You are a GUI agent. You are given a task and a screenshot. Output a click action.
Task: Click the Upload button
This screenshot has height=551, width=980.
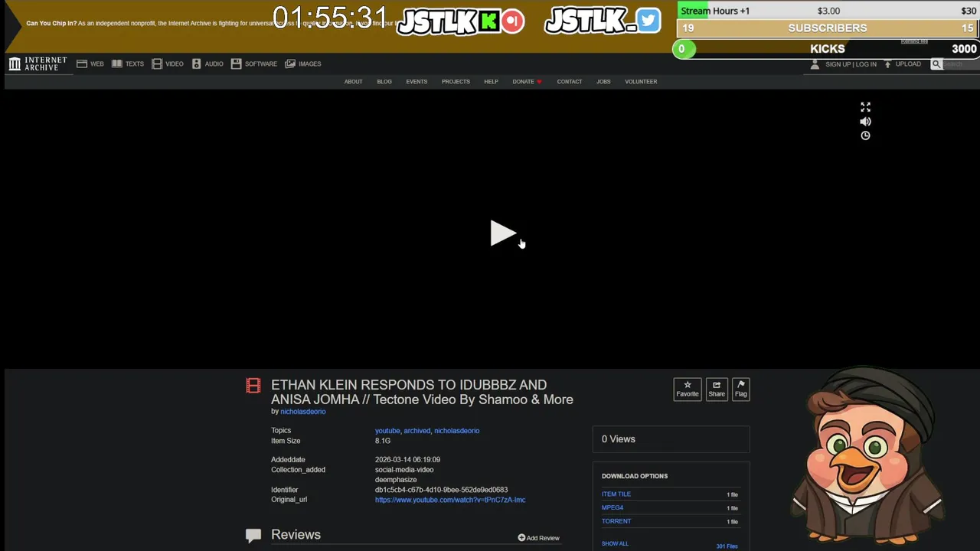[x=903, y=64]
